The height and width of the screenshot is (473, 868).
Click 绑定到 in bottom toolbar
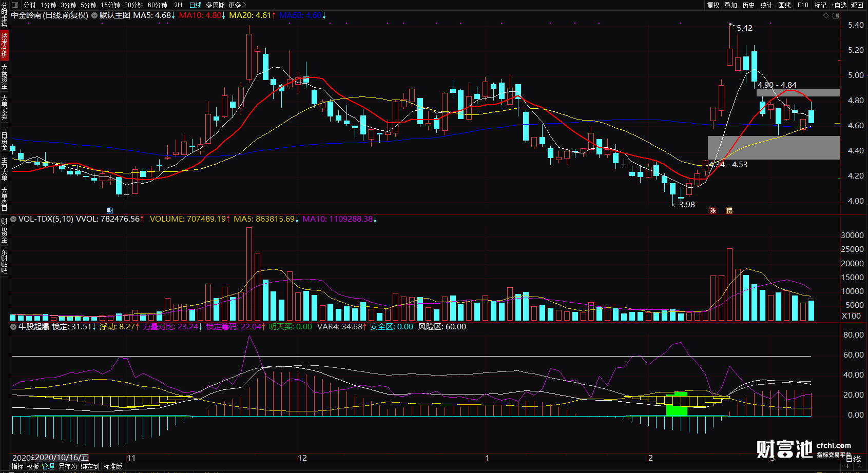point(90,466)
